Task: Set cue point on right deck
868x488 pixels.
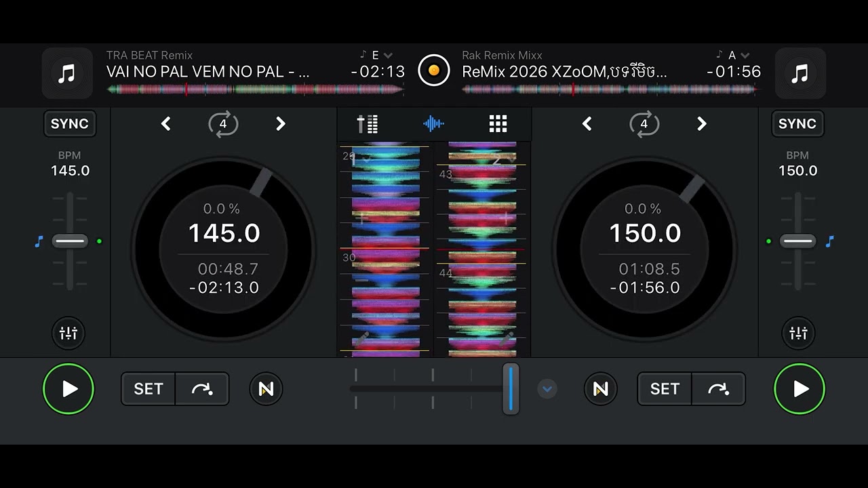Action: click(x=665, y=389)
